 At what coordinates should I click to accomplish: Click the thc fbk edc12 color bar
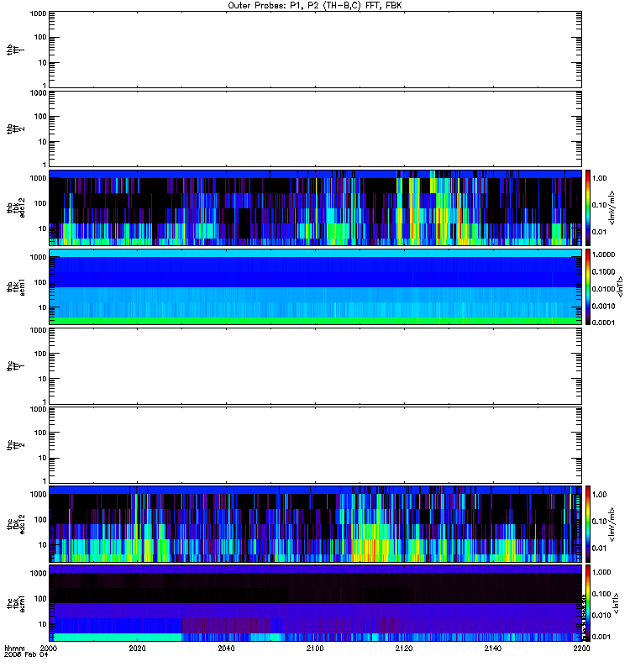588,524
